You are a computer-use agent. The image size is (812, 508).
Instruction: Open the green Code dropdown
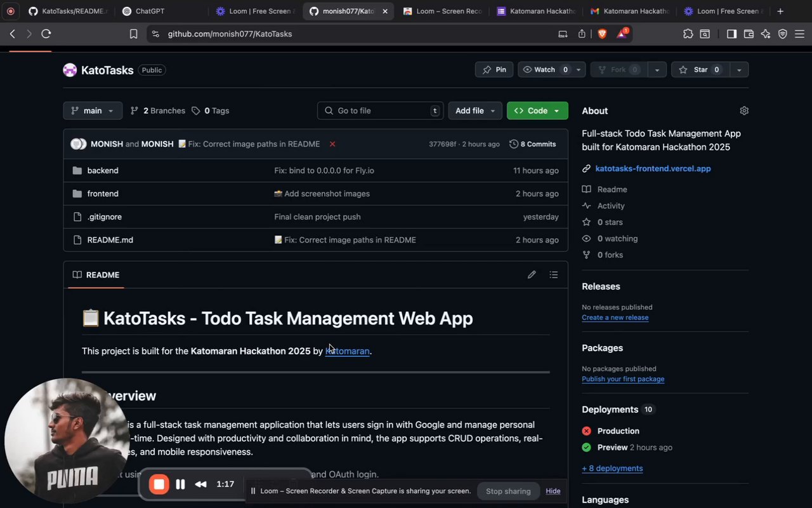pyautogui.click(x=537, y=110)
